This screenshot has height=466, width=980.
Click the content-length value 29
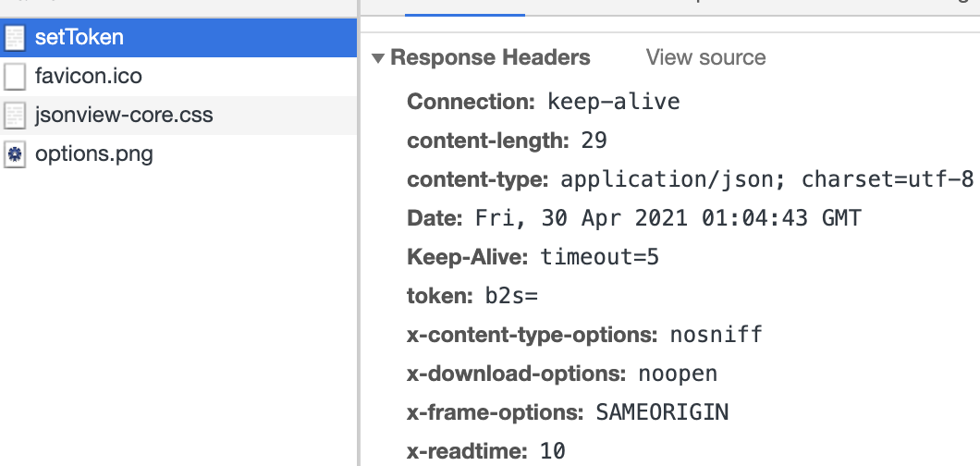(x=594, y=141)
